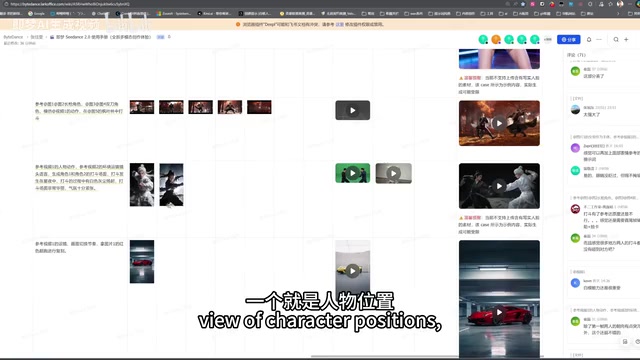Click the plus icon beside search
The height and width of the screenshot is (360, 640).
[x=626, y=40]
